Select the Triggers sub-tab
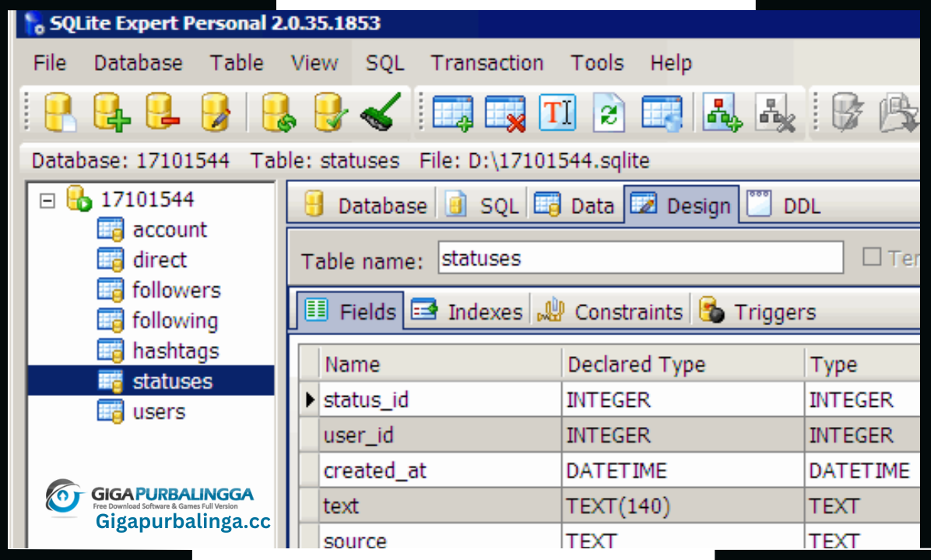 pos(757,312)
